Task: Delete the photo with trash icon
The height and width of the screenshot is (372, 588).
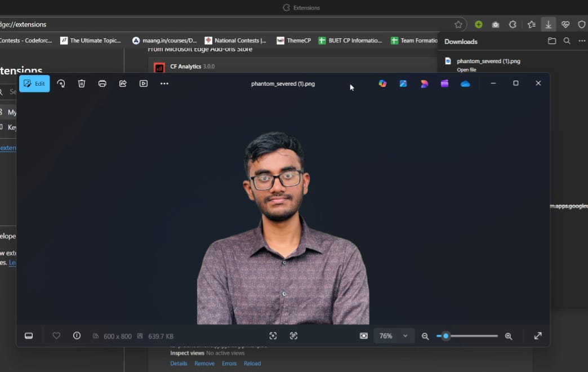Action: (81, 83)
